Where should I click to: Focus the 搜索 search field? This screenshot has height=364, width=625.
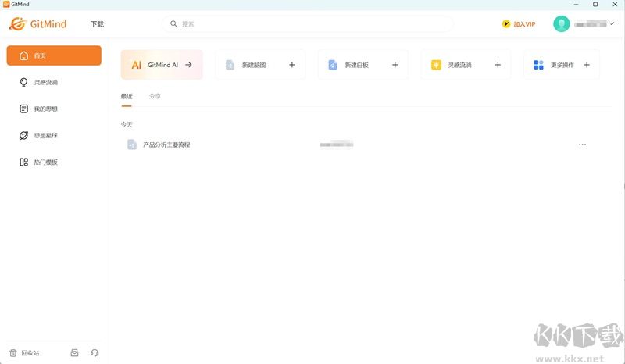pos(307,24)
